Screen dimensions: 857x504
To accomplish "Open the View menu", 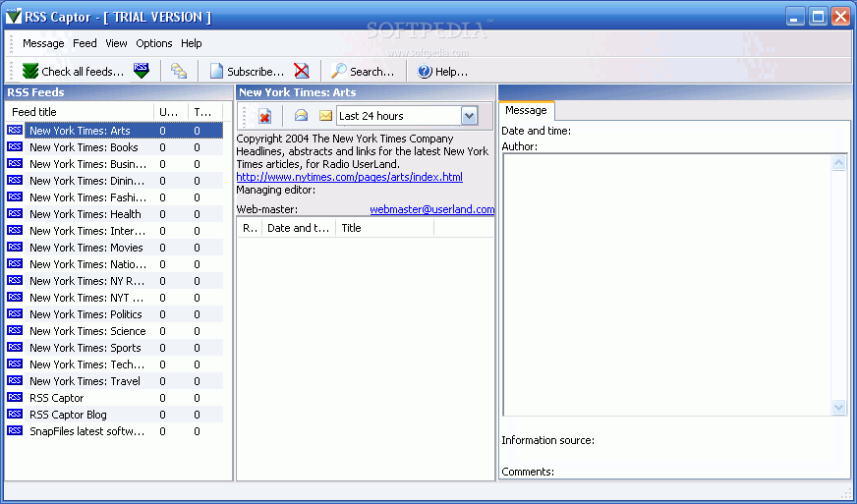I will point(116,43).
